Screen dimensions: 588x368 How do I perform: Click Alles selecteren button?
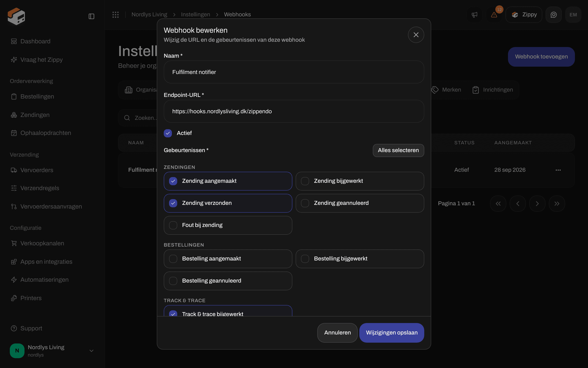pyautogui.click(x=398, y=150)
